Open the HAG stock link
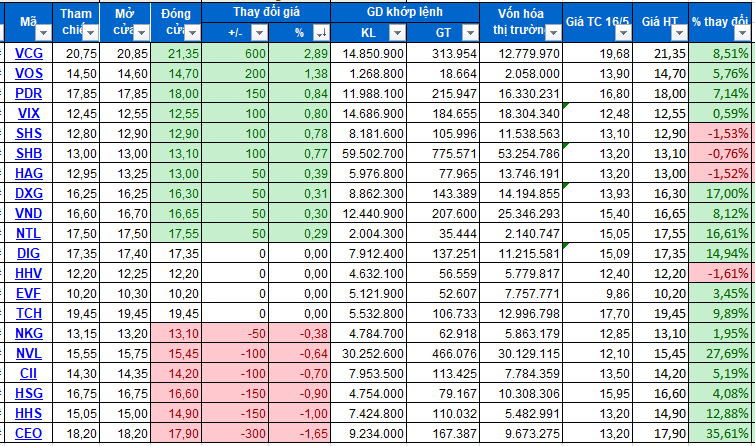The height and width of the screenshot is (446, 755). 29,173
